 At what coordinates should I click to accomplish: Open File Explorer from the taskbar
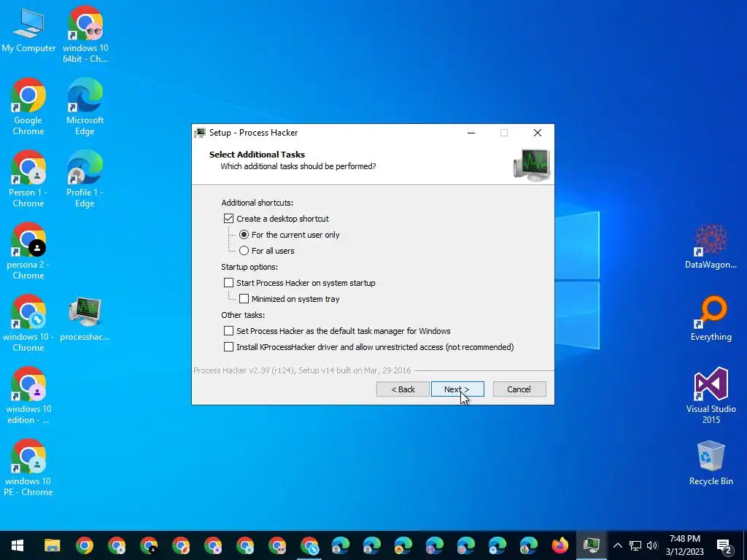coord(53,545)
